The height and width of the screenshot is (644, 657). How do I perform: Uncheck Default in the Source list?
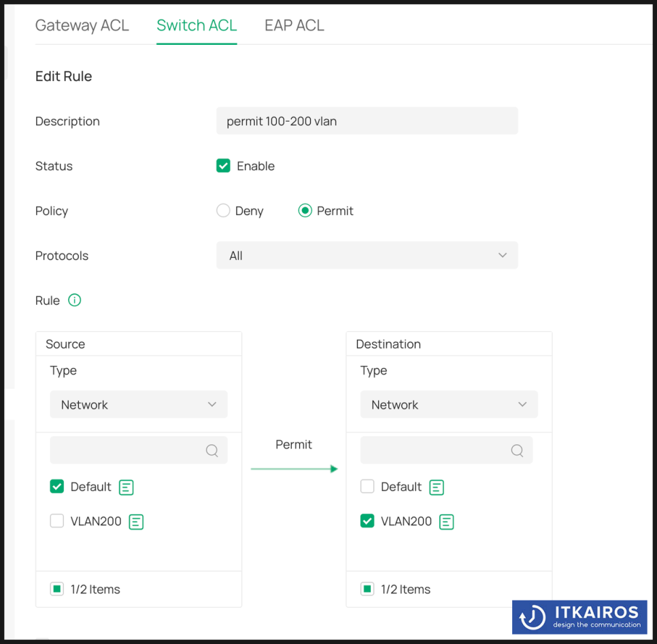tap(57, 486)
